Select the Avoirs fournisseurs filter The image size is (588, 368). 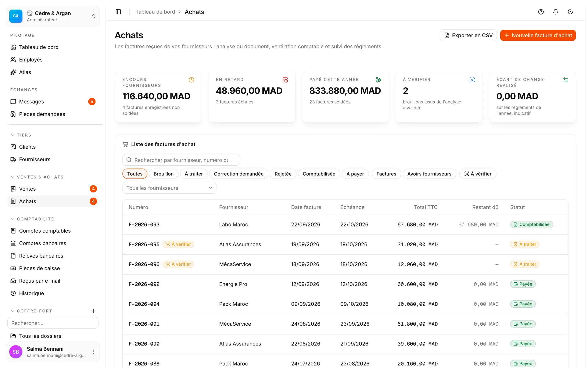coord(429,174)
